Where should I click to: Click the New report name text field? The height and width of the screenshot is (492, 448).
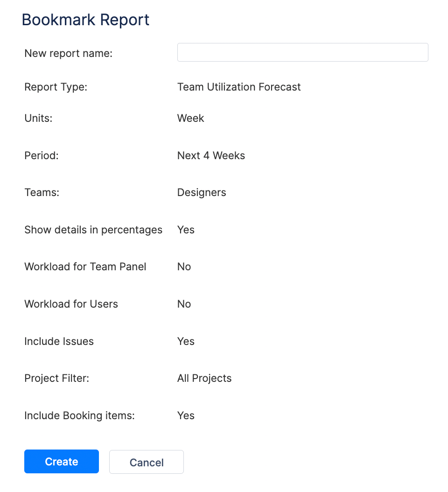pyautogui.click(x=302, y=52)
